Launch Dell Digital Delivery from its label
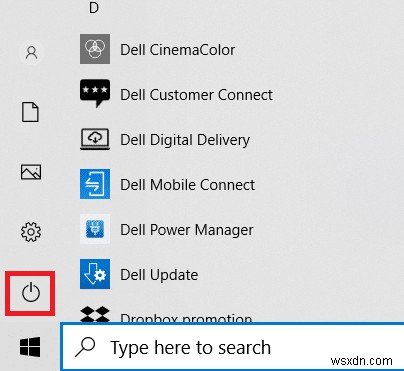 (185, 140)
